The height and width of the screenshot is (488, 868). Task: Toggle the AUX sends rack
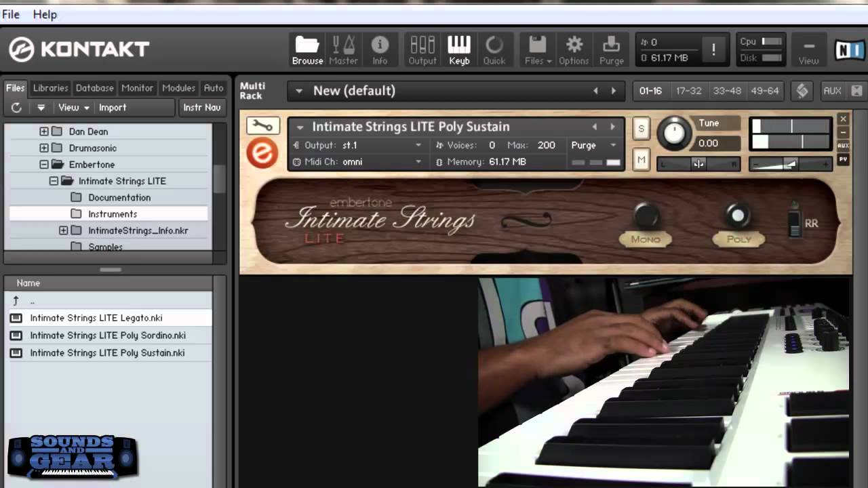coord(832,91)
